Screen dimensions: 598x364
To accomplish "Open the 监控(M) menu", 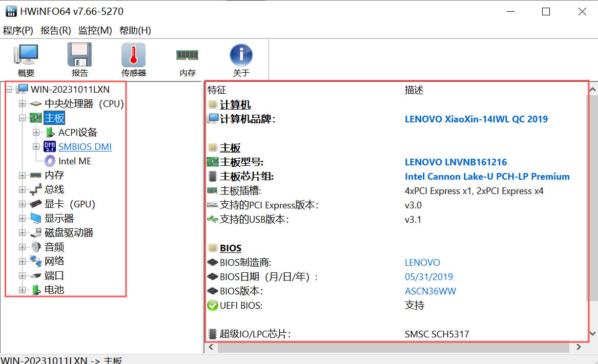I will pyautogui.click(x=95, y=30).
